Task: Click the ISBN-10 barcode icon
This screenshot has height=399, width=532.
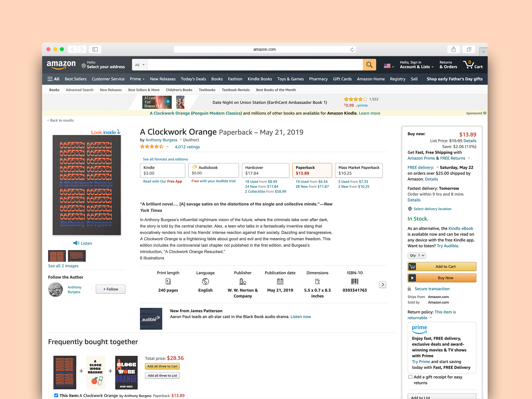Action: pos(355,282)
